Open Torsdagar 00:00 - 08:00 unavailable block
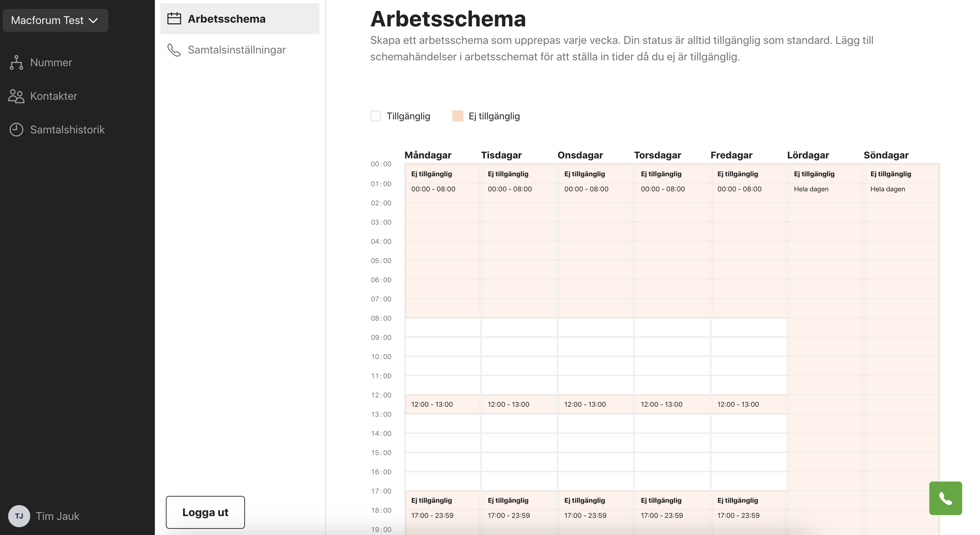The image size is (980, 535). click(x=672, y=241)
